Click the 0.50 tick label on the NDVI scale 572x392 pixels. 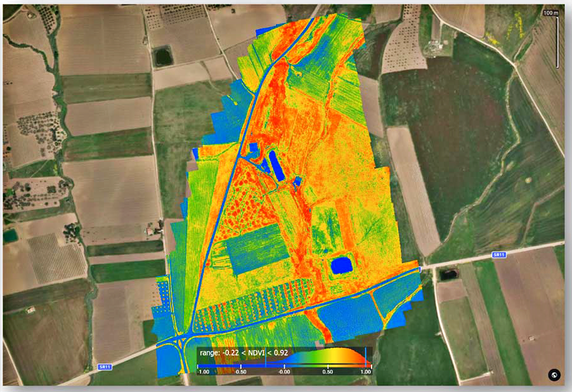328,372
